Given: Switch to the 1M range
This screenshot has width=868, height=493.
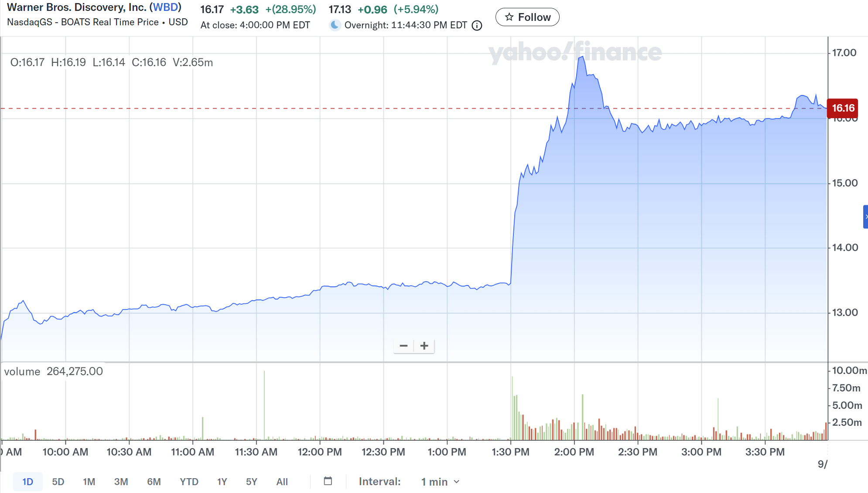Looking at the screenshot, I should 89,482.
